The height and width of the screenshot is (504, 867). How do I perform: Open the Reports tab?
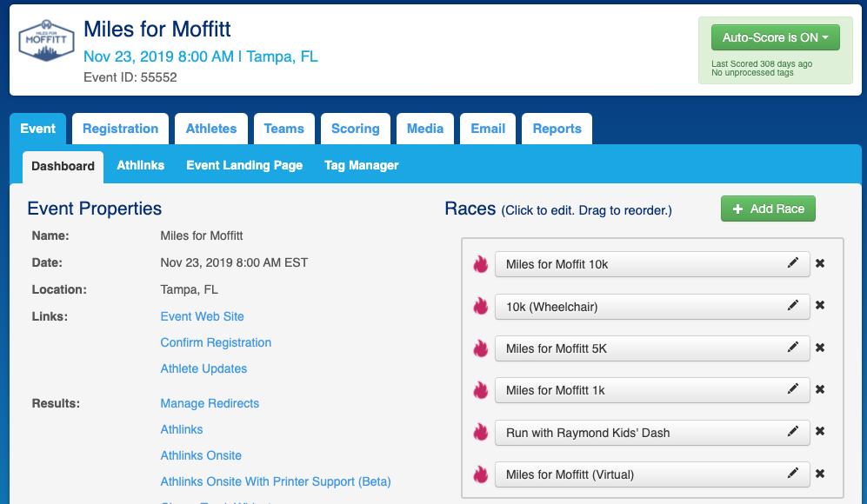tap(557, 129)
